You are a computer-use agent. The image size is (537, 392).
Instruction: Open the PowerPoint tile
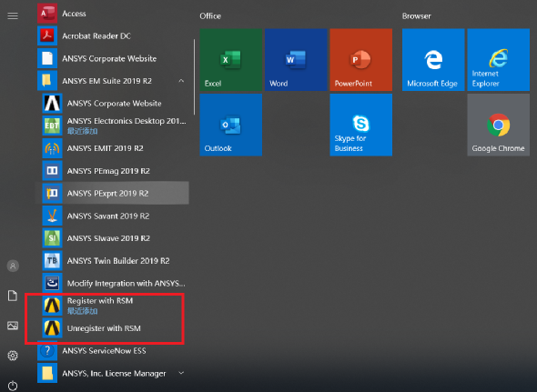point(361,59)
